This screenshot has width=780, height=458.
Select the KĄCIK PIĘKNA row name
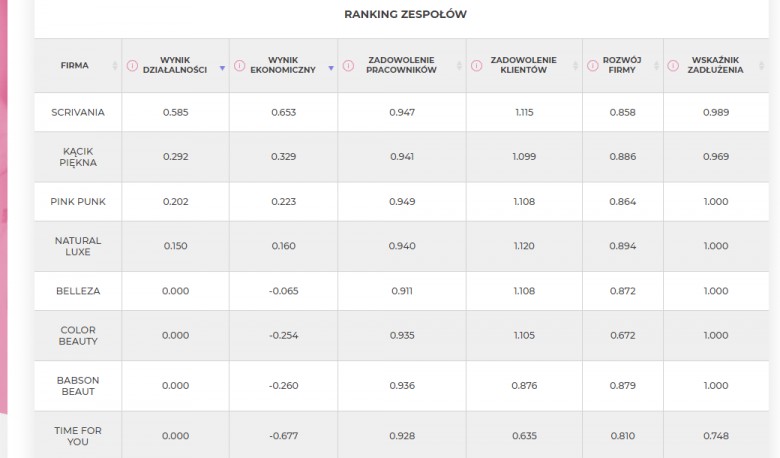tap(78, 157)
